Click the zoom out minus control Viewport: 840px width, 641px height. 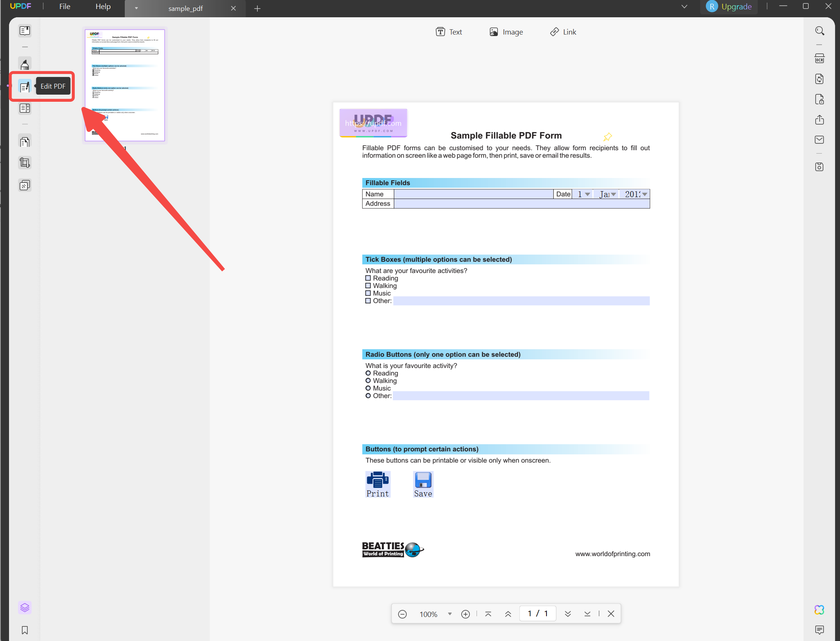point(402,614)
